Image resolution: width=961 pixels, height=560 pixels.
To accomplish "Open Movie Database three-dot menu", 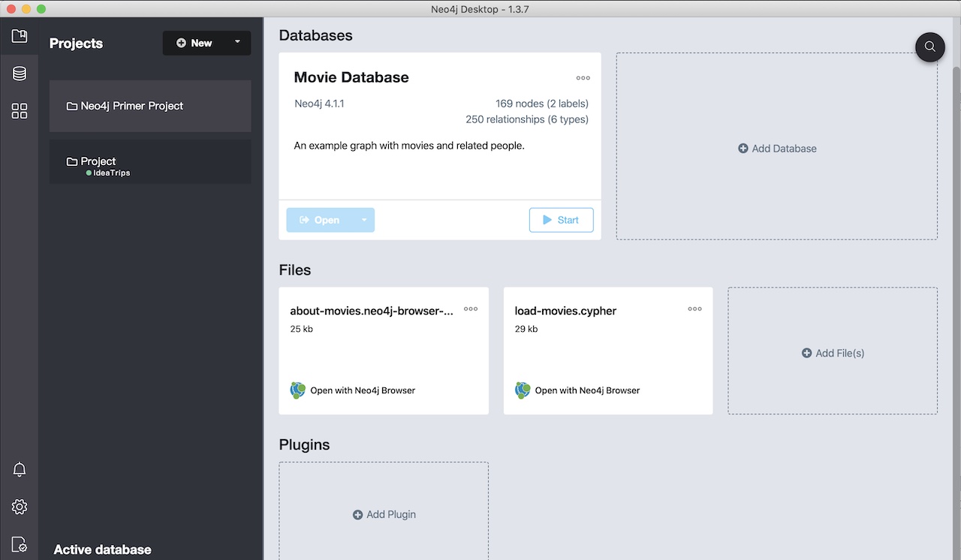I will click(583, 78).
